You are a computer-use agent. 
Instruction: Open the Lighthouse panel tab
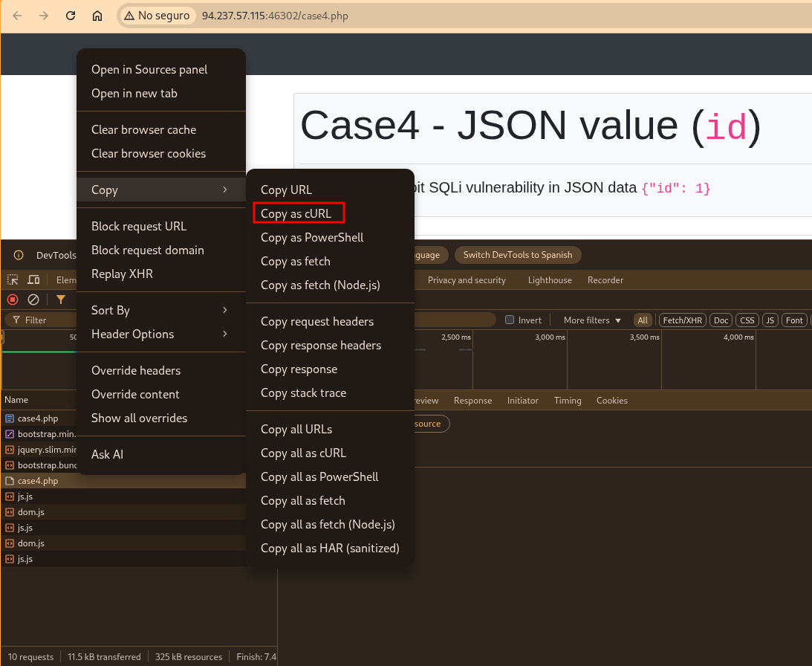550,280
